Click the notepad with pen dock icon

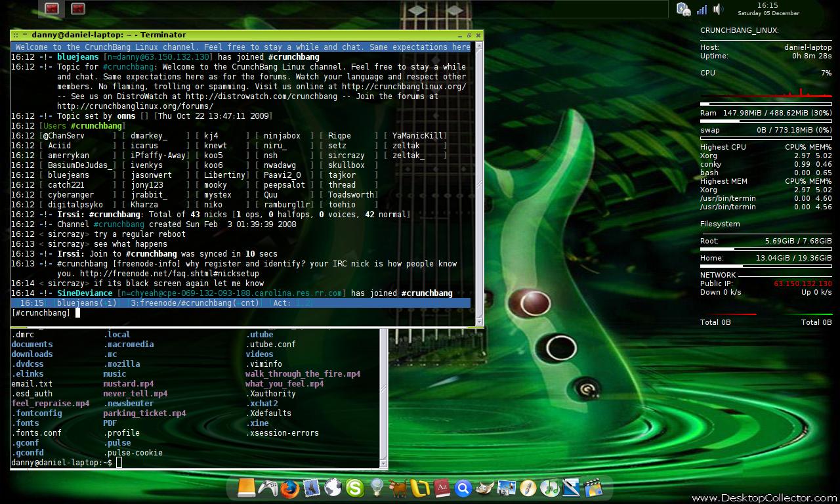point(572,488)
